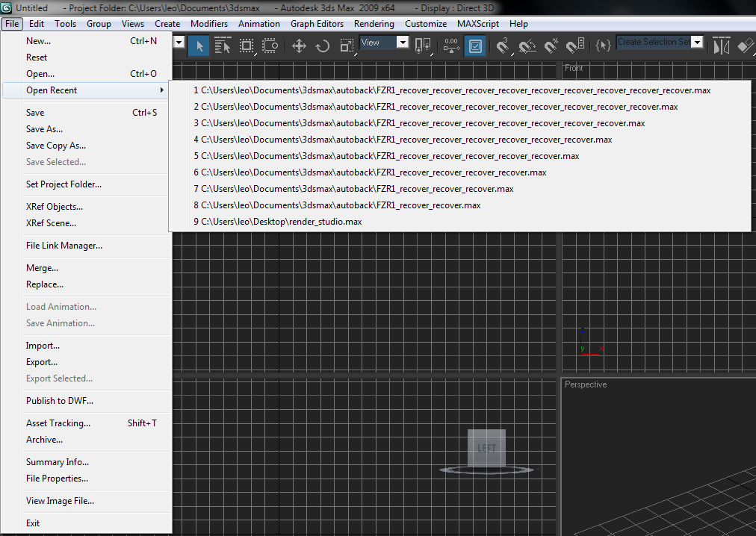Open the Help menu
The width and height of the screenshot is (756, 536).
[x=518, y=24]
